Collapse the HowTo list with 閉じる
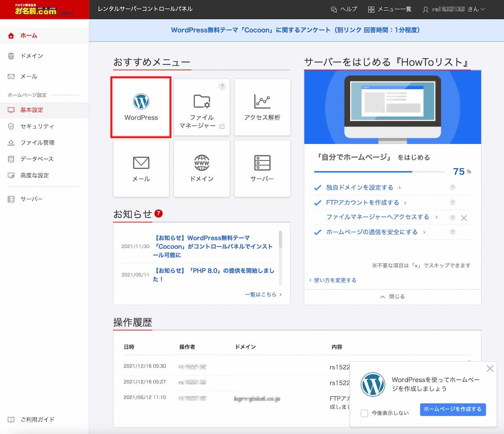The height and width of the screenshot is (434, 504). (392, 296)
